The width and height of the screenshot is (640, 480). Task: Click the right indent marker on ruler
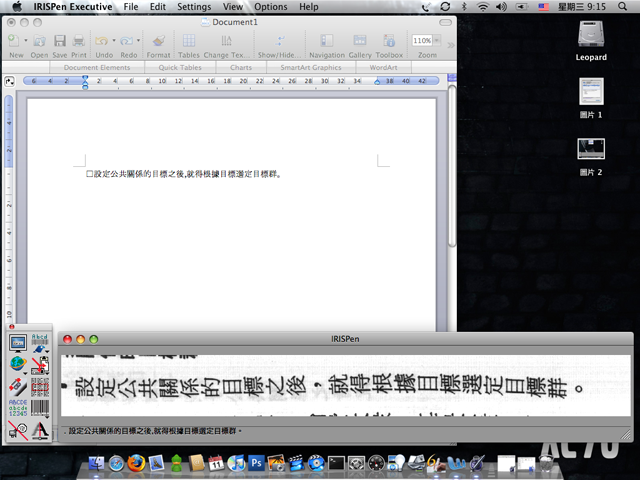pos(377,82)
